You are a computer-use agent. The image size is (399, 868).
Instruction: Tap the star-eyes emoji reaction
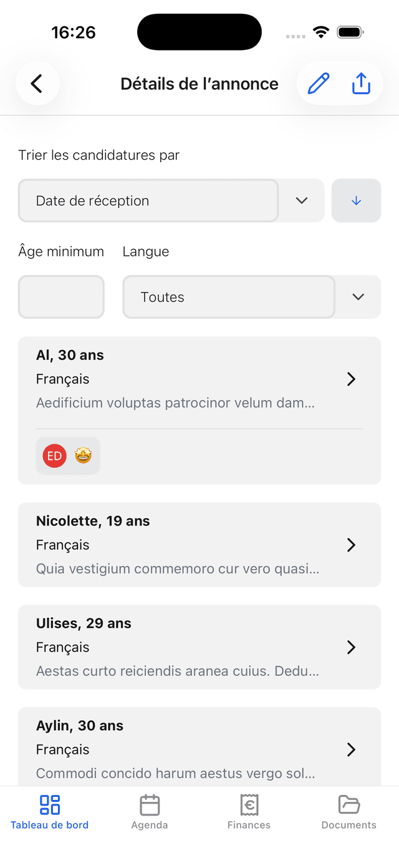pyautogui.click(x=83, y=456)
